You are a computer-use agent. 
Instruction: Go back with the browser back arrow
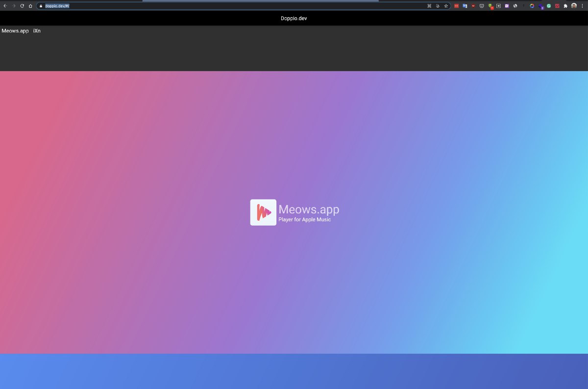coord(5,6)
